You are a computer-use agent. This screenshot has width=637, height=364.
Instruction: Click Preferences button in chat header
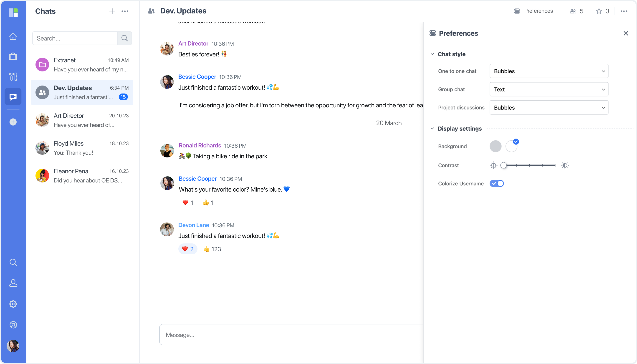pos(533,11)
